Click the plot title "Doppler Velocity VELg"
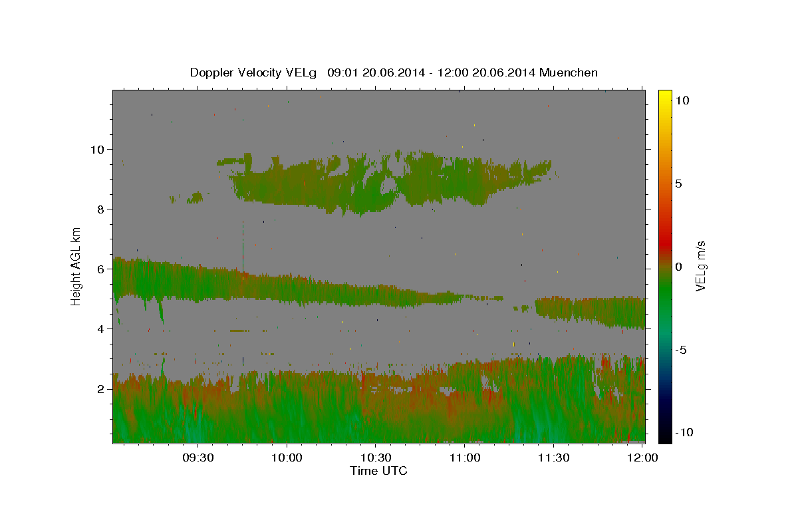Screen dimensions: 798x532 coord(253,72)
